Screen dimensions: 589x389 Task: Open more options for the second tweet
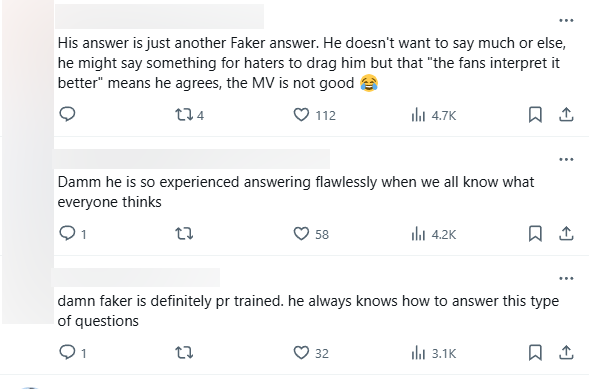566,160
